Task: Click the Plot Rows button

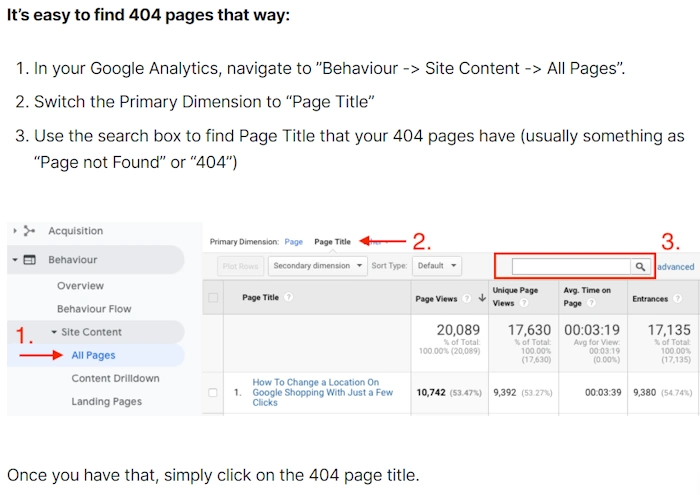Action: click(241, 266)
